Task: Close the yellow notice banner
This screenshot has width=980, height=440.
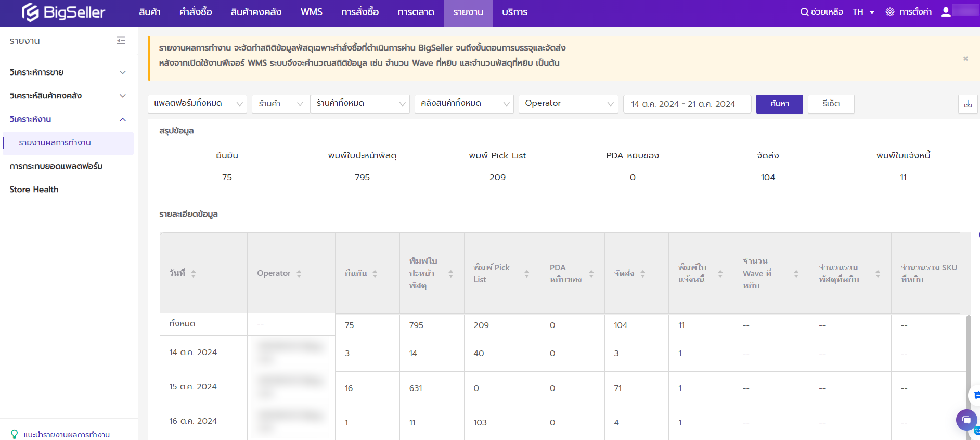Action: tap(965, 59)
